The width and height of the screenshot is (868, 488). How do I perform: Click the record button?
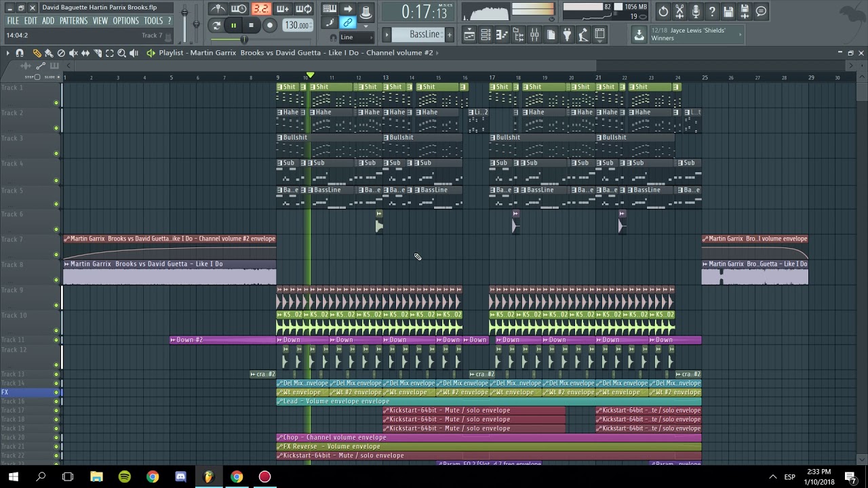[269, 26]
